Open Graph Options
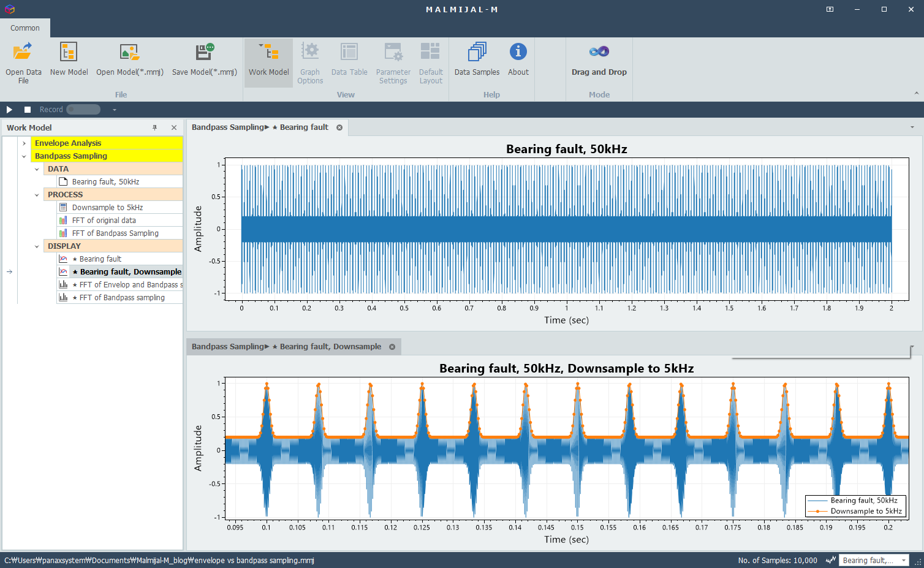924x568 pixels. tap(310, 62)
